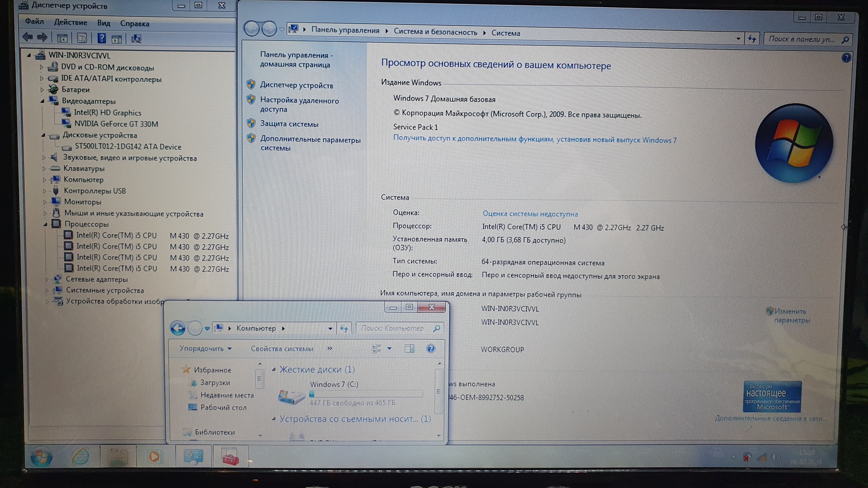Click Оценка системы недоступна link
Screen dimensions: 868x488
(x=530, y=214)
